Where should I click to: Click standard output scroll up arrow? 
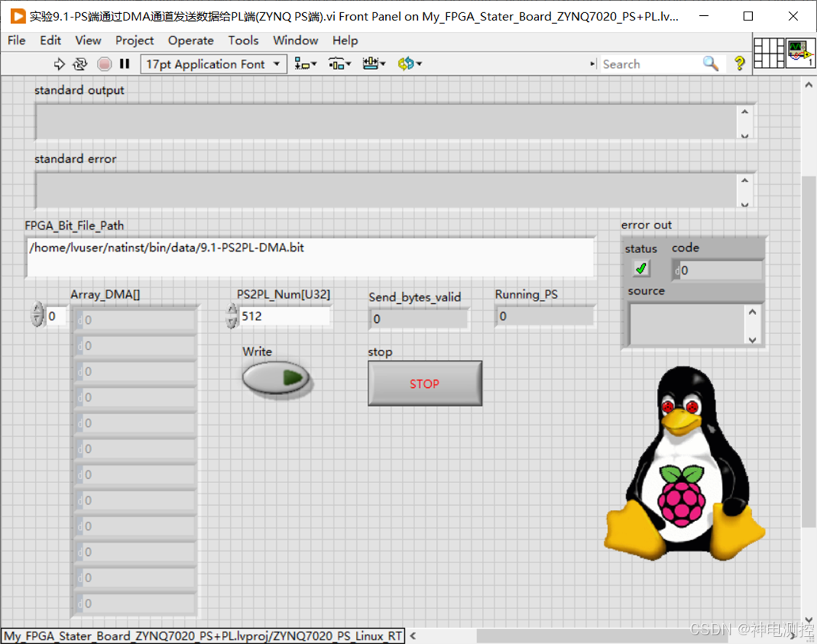(745, 111)
